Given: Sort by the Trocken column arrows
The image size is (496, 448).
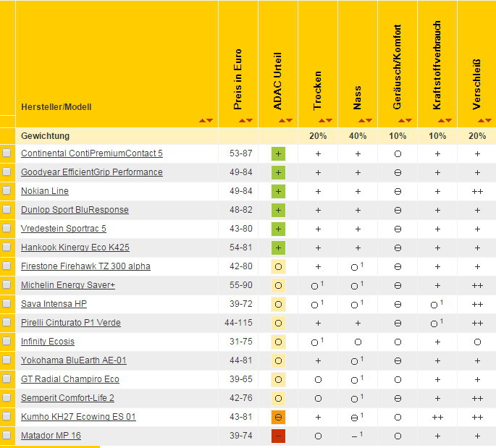Looking at the screenshot, I should (326, 121).
